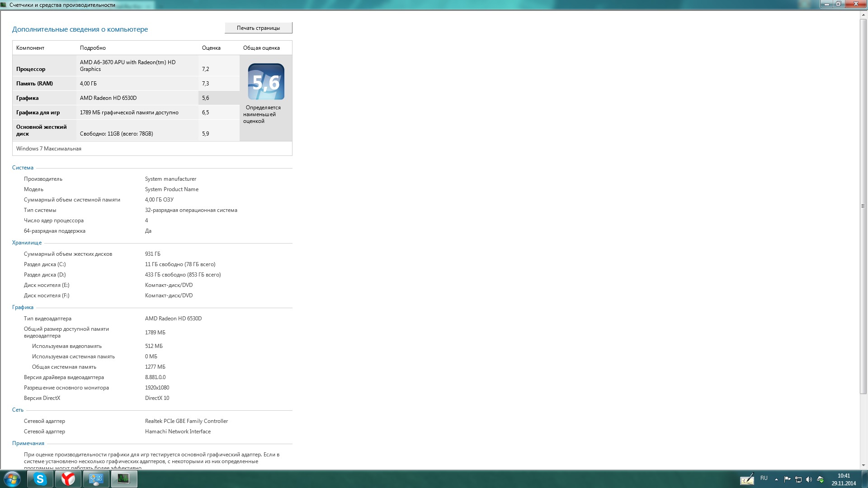This screenshot has width=868, height=488.
Task: Click the 7,2 processor score
Action: click(205, 69)
